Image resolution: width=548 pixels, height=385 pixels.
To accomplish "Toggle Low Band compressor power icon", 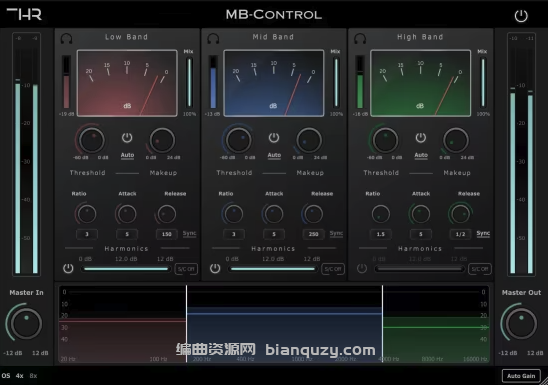I will coord(127,138).
